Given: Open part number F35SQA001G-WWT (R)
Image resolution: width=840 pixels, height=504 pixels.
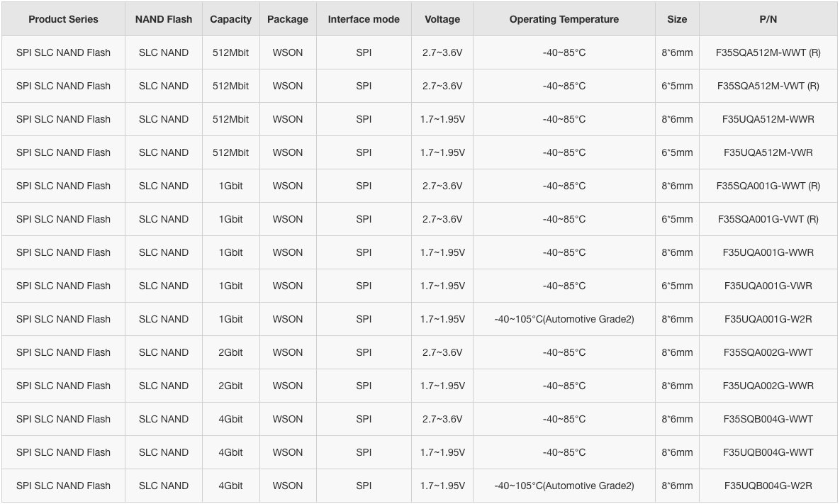Looking at the screenshot, I should [x=768, y=186].
